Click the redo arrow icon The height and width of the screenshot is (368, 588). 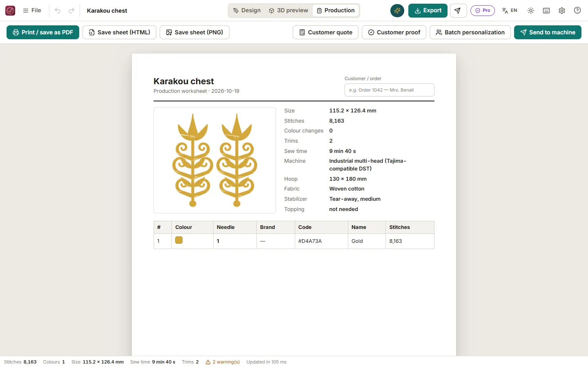71,11
